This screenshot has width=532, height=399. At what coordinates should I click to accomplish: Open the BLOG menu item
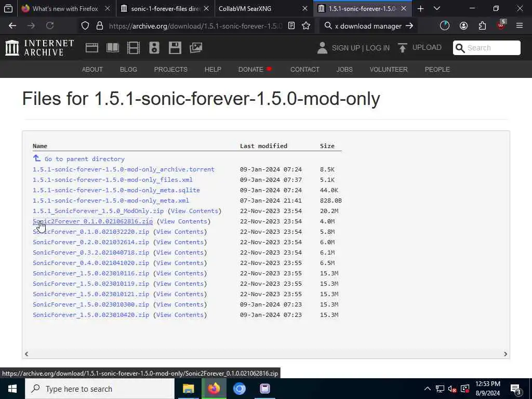click(129, 70)
